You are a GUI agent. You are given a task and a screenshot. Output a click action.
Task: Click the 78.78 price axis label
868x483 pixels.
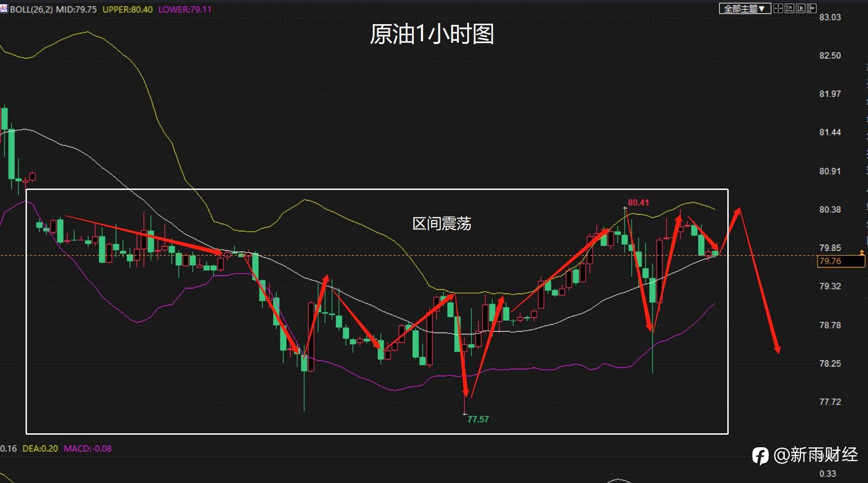pyautogui.click(x=830, y=325)
